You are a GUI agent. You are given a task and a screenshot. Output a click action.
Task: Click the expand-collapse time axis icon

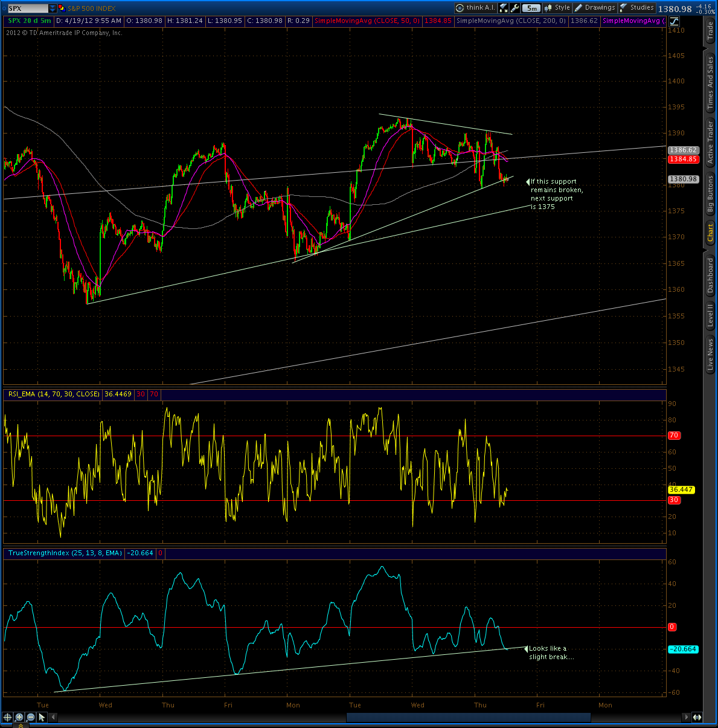pyautogui.click(x=697, y=717)
